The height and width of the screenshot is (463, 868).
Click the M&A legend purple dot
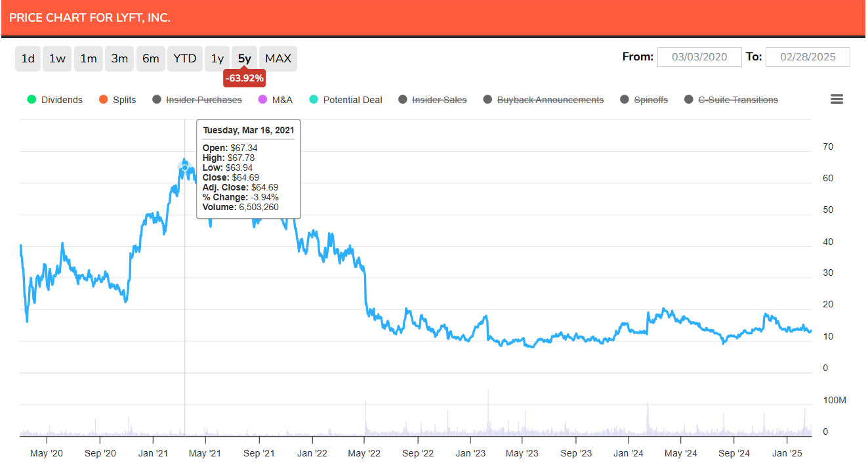pyautogui.click(x=264, y=100)
